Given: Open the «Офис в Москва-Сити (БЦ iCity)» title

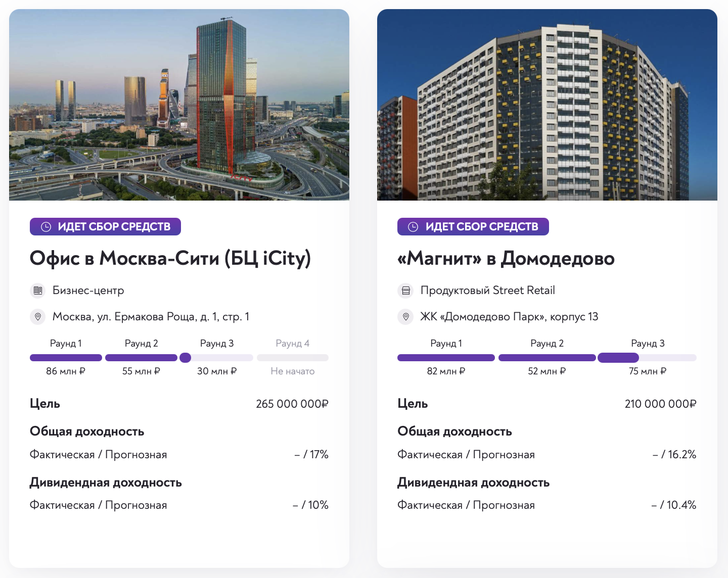Looking at the screenshot, I should pos(170,258).
